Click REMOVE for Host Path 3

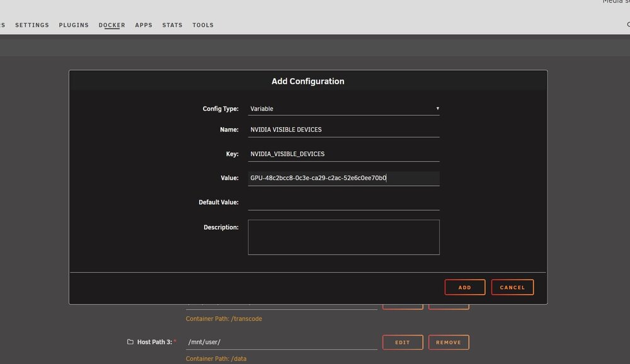(x=449, y=343)
